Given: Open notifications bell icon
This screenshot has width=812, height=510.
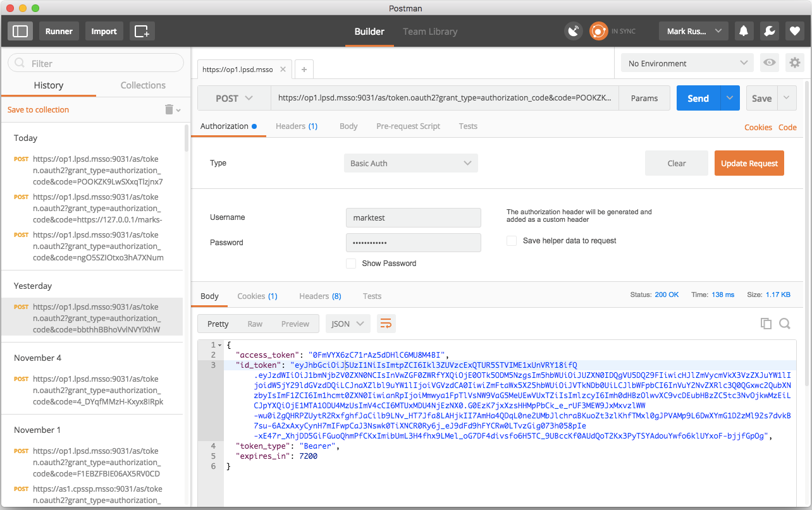Looking at the screenshot, I should coord(744,31).
